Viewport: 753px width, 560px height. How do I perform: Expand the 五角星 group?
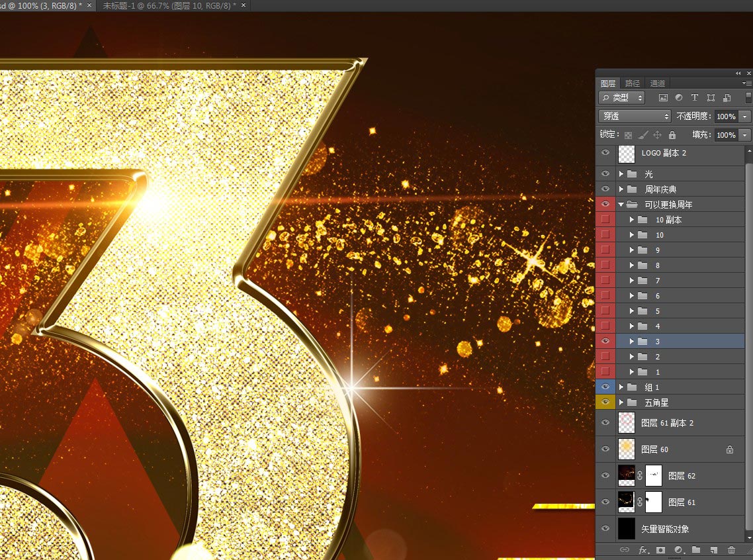[x=621, y=402]
